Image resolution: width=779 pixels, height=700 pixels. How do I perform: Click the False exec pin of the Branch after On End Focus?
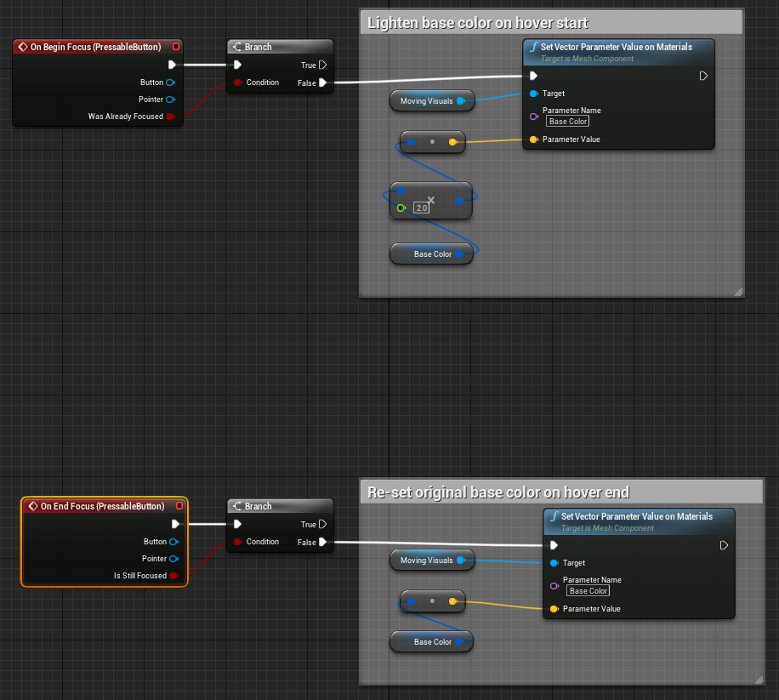pyautogui.click(x=322, y=542)
